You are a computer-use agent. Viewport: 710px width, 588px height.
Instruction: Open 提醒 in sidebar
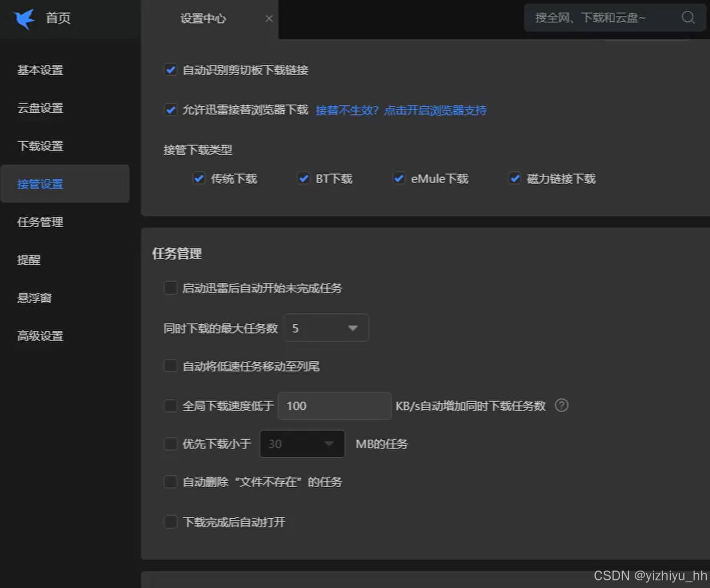coord(29,260)
